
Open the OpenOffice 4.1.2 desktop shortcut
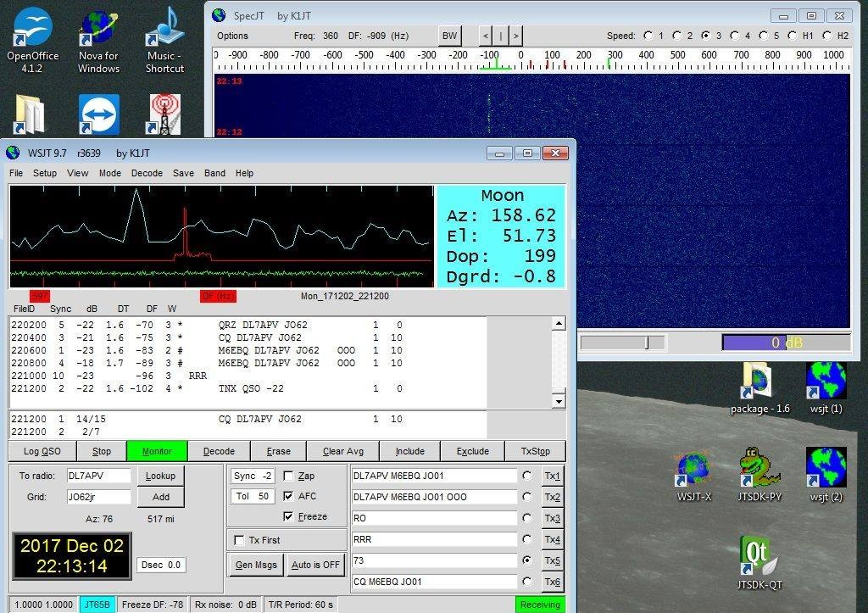pos(32,40)
